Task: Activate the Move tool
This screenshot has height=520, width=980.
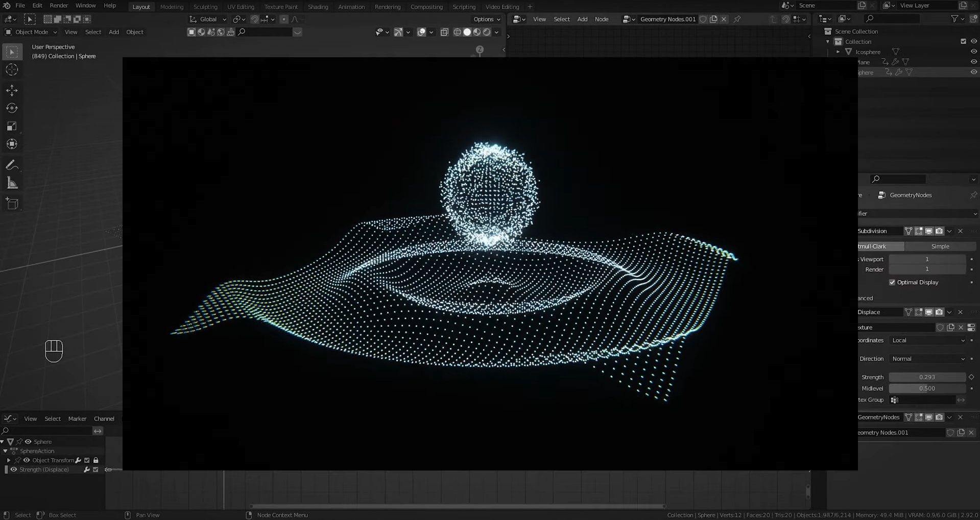Action: [12, 90]
